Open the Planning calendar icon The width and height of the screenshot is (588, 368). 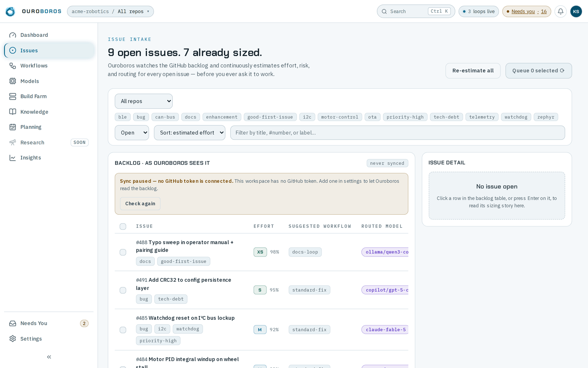(13, 127)
